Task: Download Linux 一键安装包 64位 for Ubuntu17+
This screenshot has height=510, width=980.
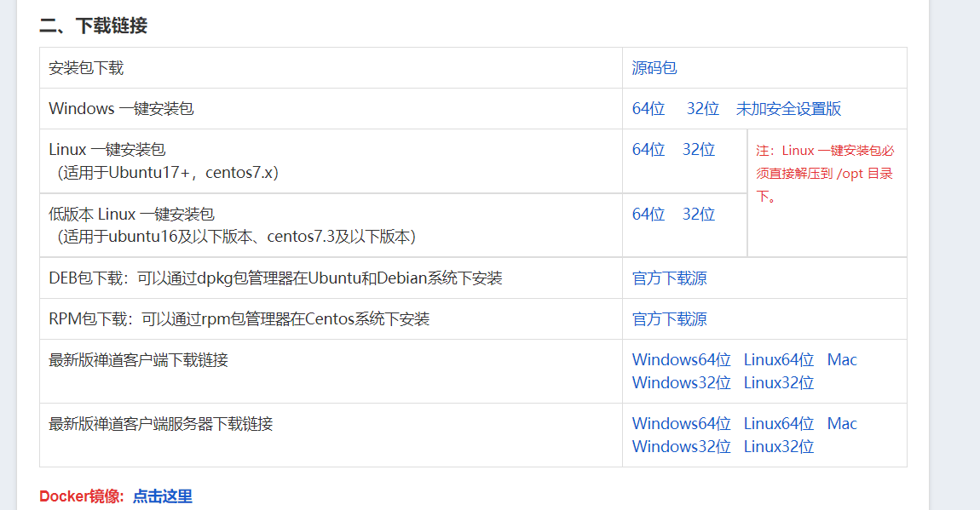Action: tap(649, 150)
